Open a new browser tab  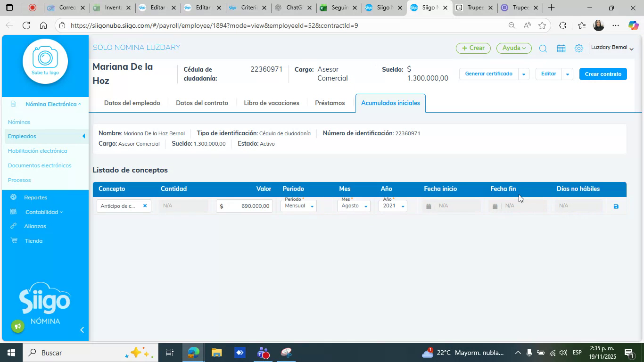tap(551, 8)
